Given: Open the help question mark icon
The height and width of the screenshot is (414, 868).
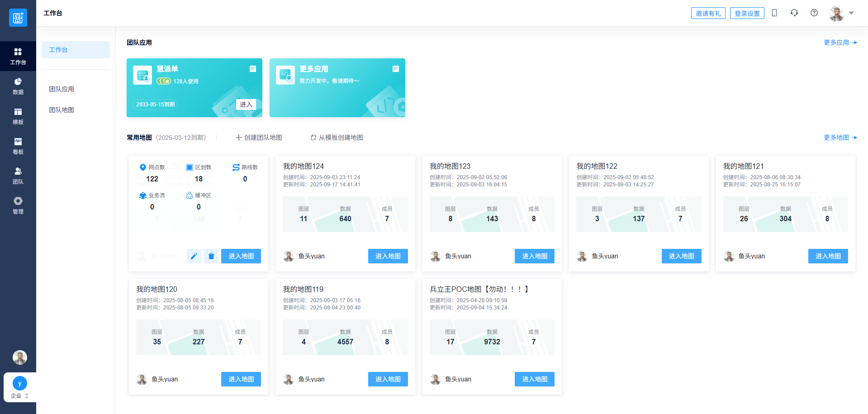Looking at the screenshot, I should tap(814, 13).
